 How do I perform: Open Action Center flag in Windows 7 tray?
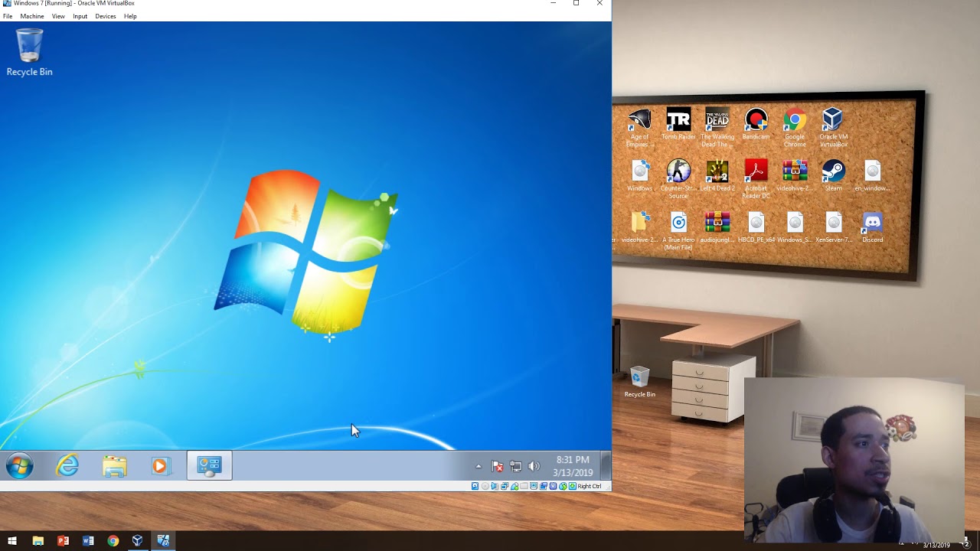(x=497, y=466)
